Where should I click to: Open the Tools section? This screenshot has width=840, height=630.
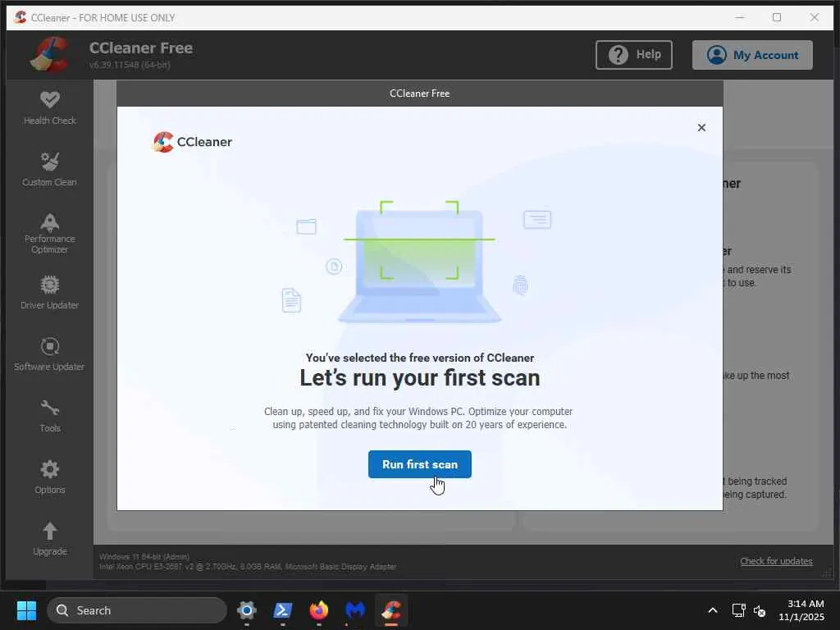49,416
